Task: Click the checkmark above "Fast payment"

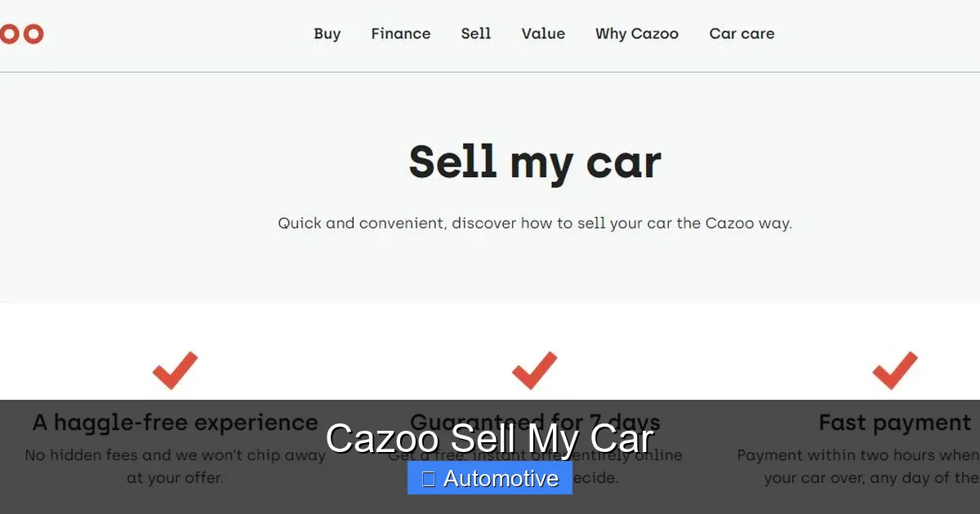Action: 893,371
